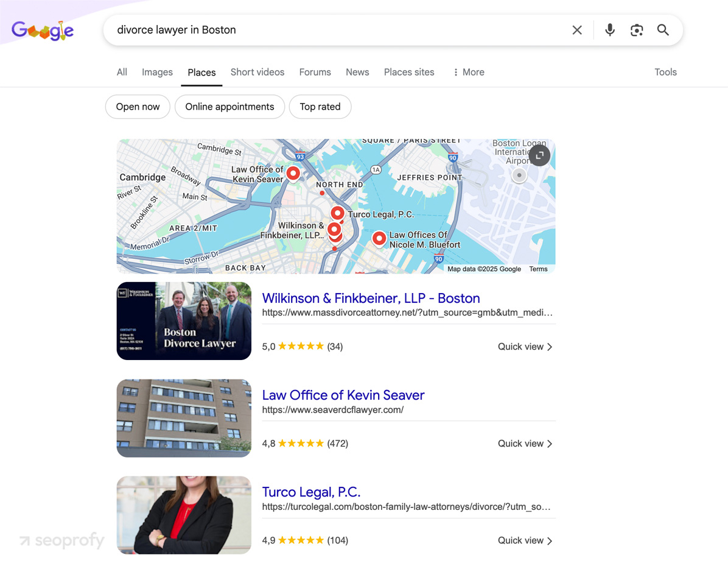Start voice search with microphone icon
Screen dimensions: 728x569
pos(610,30)
